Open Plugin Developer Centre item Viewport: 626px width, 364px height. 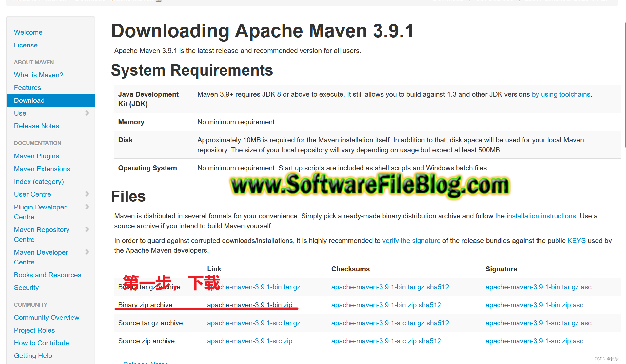40,212
